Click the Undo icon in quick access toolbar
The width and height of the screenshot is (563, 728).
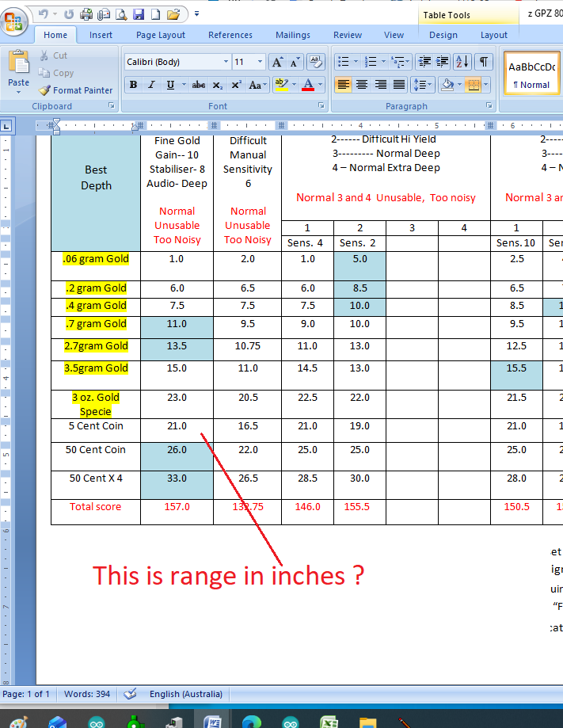[x=44, y=14]
